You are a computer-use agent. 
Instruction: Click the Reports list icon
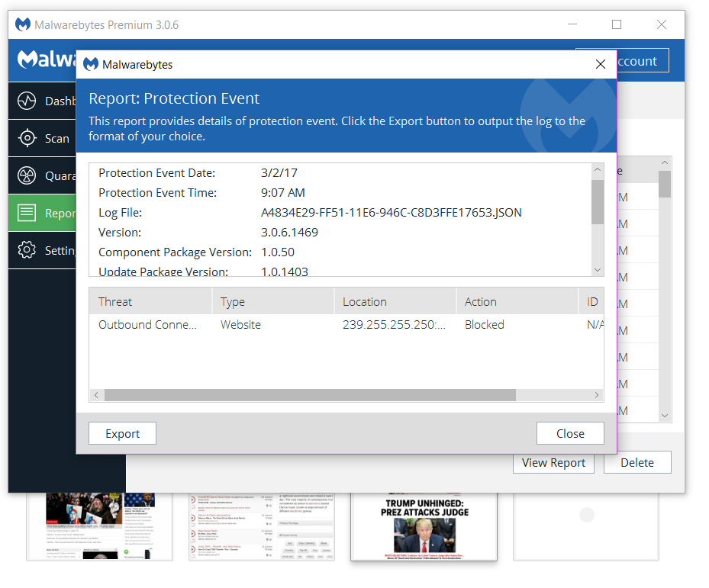27,213
